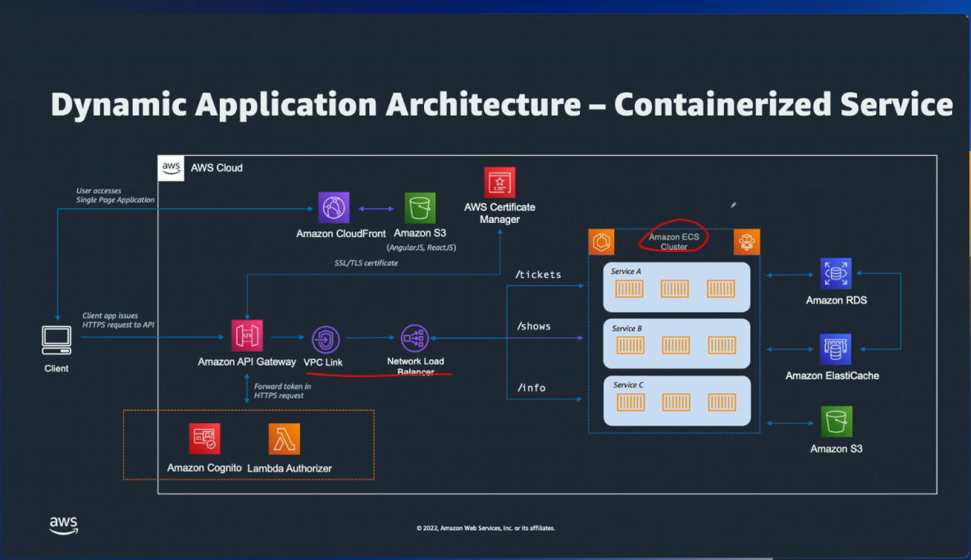This screenshot has height=560, width=971.
Task: Click the orange icon right of ECS Cluster label
Action: point(746,242)
